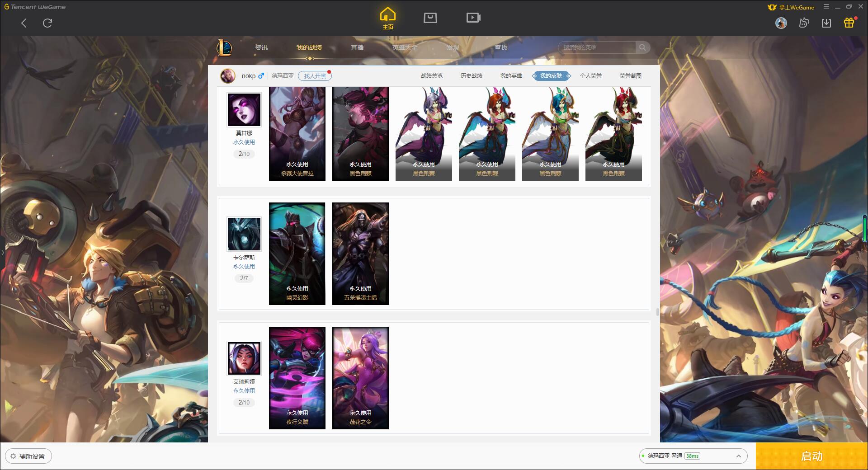Open the 直播 tab
The width and height of the screenshot is (868, 470).
click(357, 47)
